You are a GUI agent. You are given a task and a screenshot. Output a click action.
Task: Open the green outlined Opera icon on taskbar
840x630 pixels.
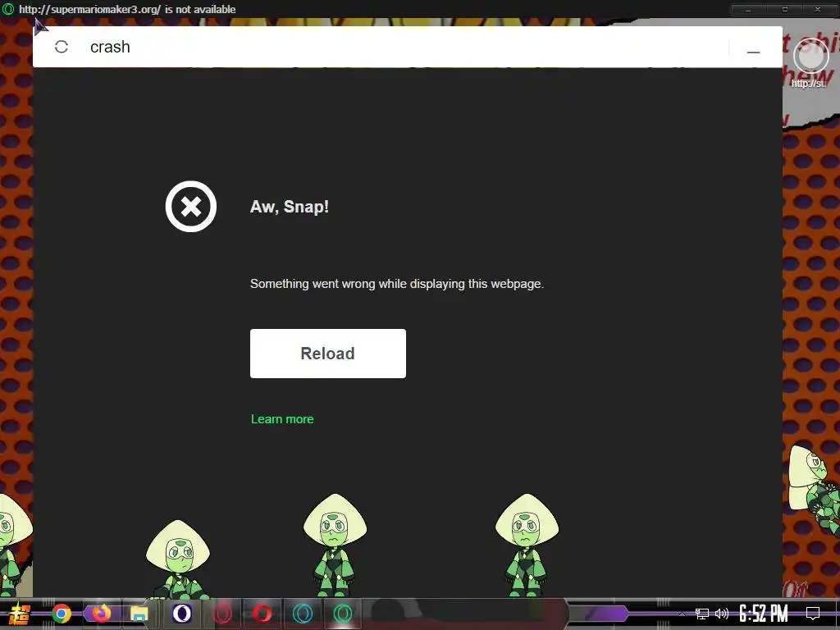tap(343, 614)
